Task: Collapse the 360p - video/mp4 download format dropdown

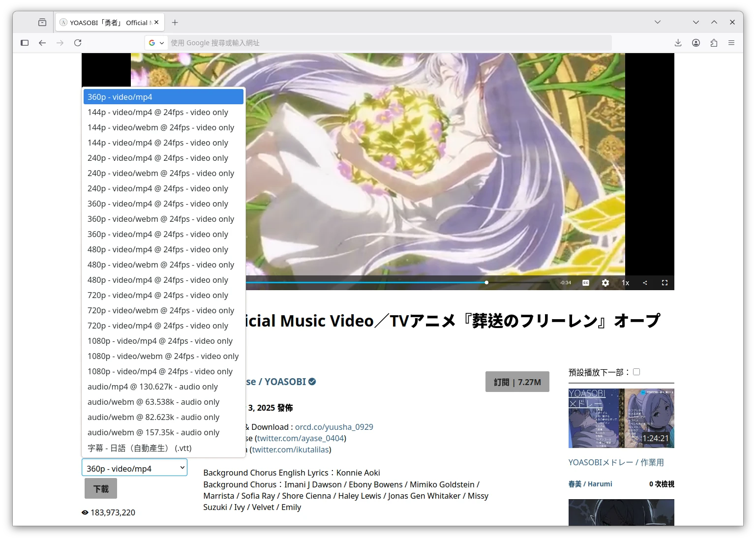Action: coord(134,468)
